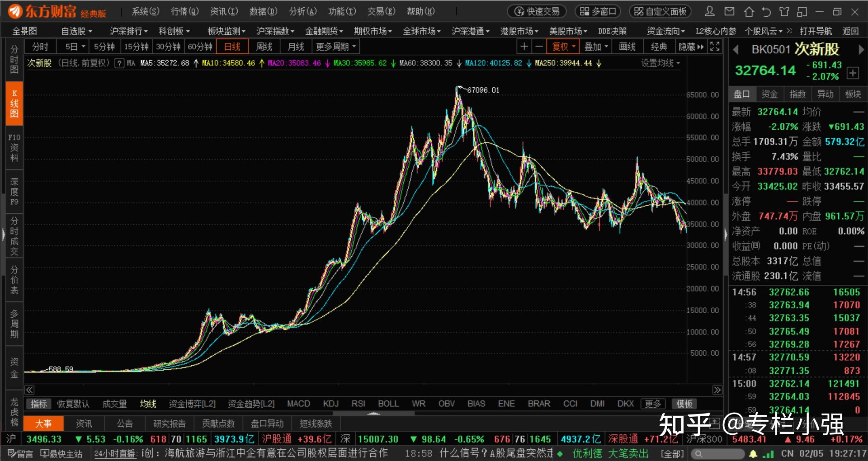Switch to the 公告 tab
The width and height of the screenshot is (868, 461).
coord(125,423)
